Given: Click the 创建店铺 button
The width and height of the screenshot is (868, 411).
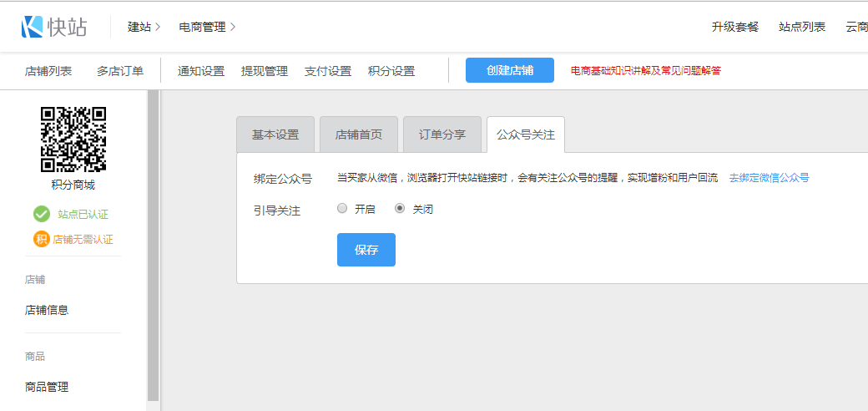Looking at the screenshot, I should pos(510,71).
